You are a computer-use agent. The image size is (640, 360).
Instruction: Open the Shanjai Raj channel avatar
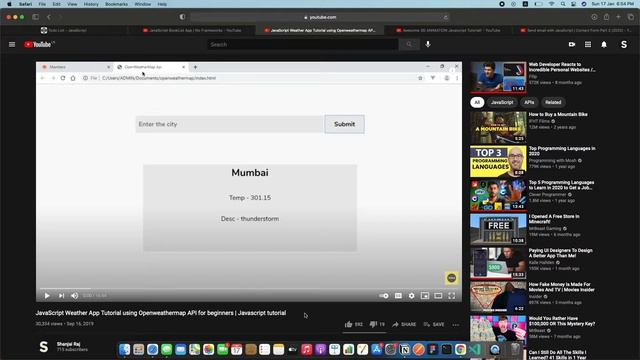(44, 347)
